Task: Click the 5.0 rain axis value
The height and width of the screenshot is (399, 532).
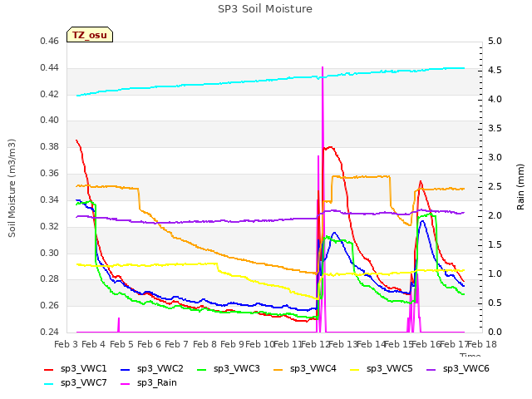Action: 495,42
